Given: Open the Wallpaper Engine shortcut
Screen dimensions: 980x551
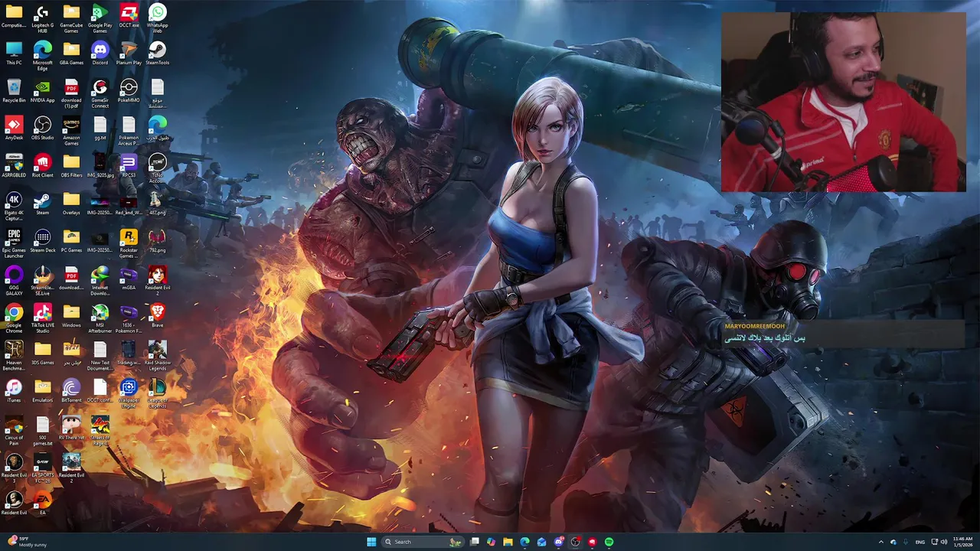Looking at the screenshot, I should coord(129,393).
